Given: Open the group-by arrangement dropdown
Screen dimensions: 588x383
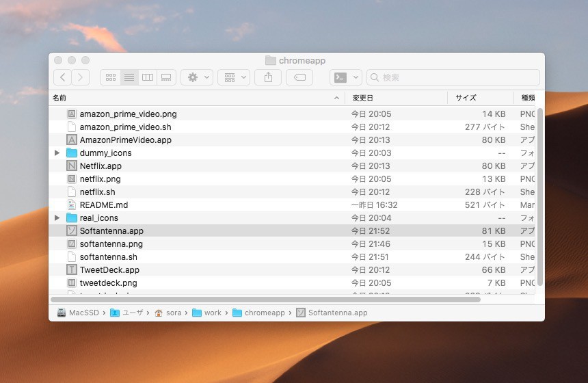Looking at the screenshot, I should click(x=234, y=77).
